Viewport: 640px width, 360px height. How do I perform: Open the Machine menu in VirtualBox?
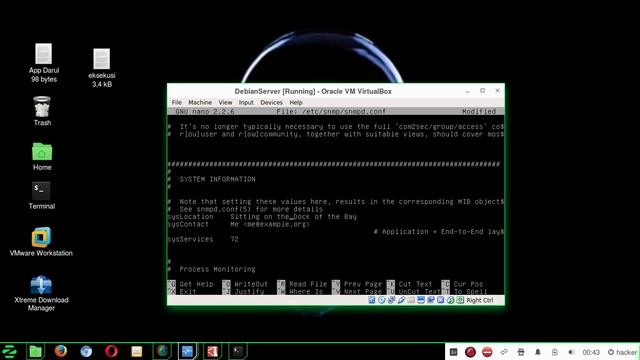[x=200, y=102]
